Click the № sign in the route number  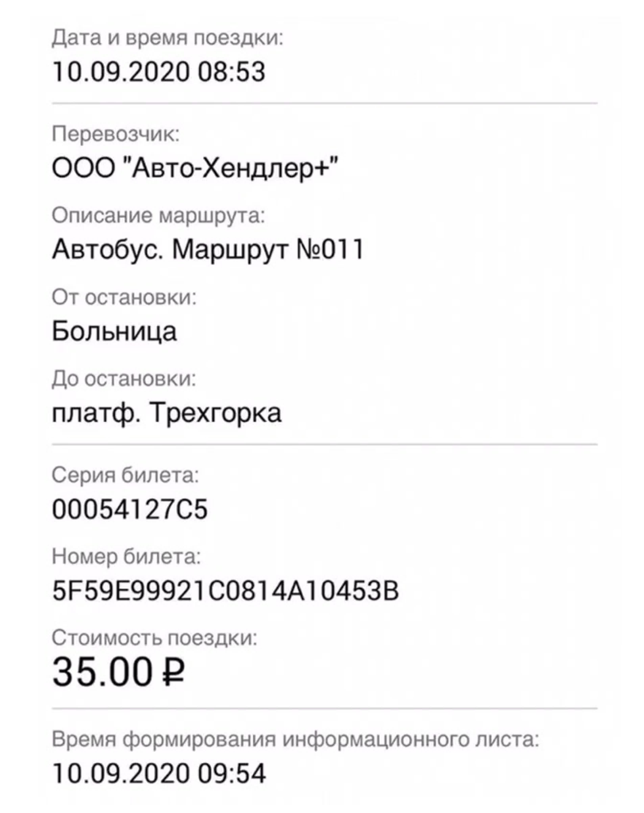308,250
